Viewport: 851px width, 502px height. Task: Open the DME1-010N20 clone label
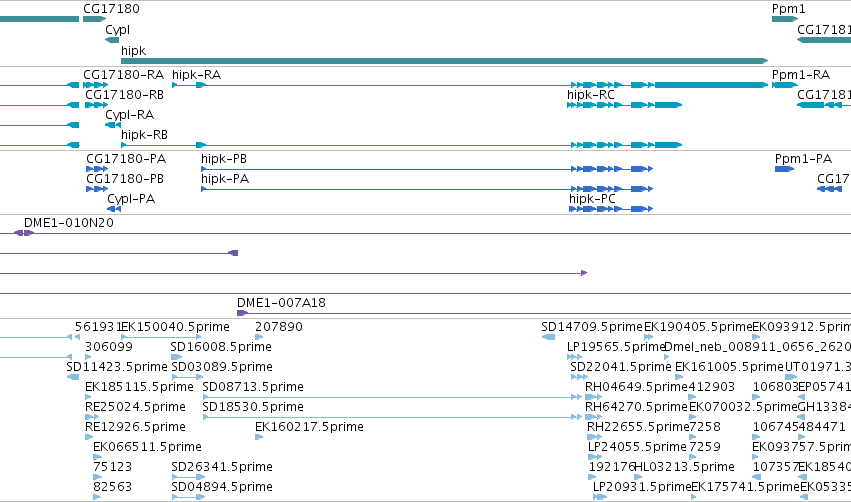click(69, 223)
